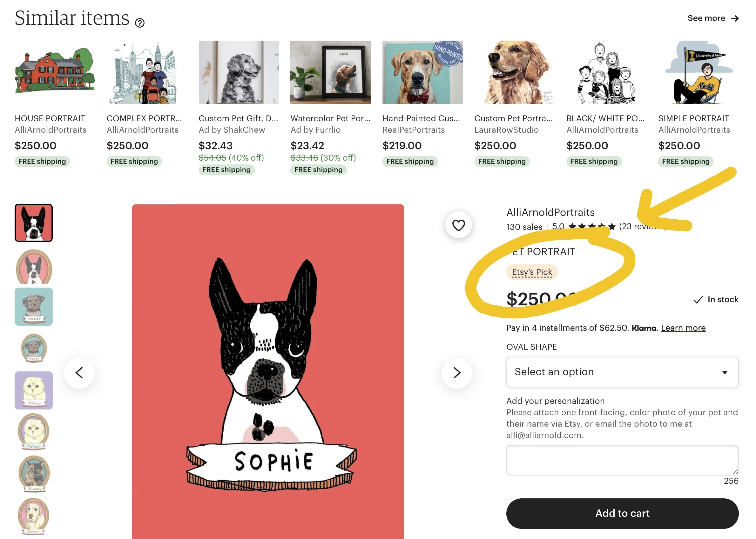Open the Watercolor Pet Portrait ad by Furrlio
Image resolution: width=756 pixels, height=539 pixels.
[330, 72]
